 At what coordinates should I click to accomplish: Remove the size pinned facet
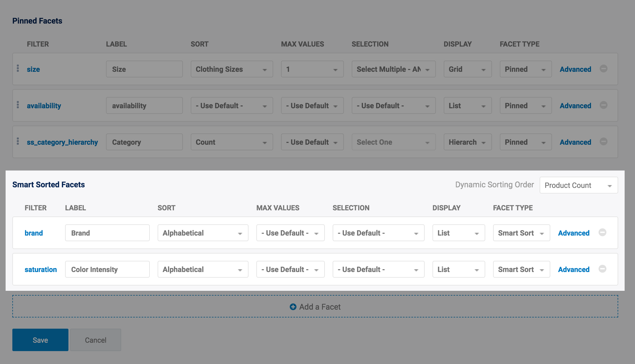tap(603, 69)
